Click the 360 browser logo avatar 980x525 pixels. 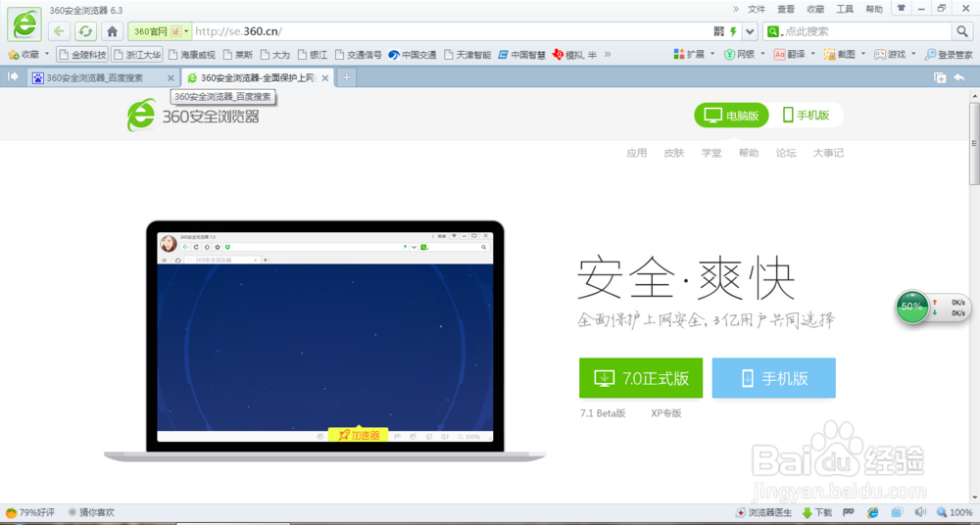[24, 25]
